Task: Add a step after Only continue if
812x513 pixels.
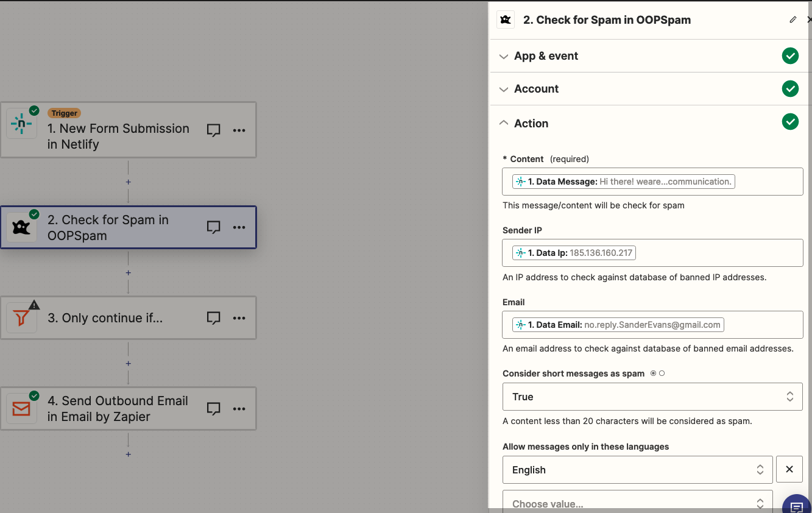Action: 128,364
